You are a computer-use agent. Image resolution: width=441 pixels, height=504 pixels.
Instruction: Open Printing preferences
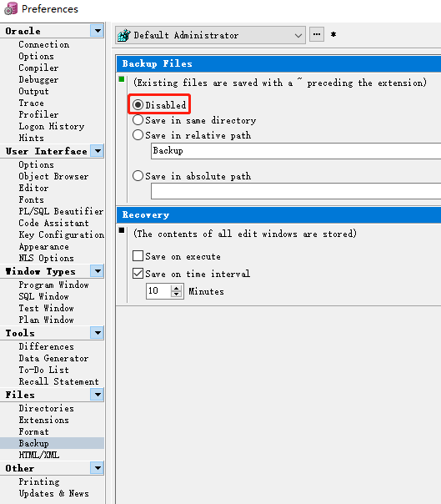click(39, 481)
